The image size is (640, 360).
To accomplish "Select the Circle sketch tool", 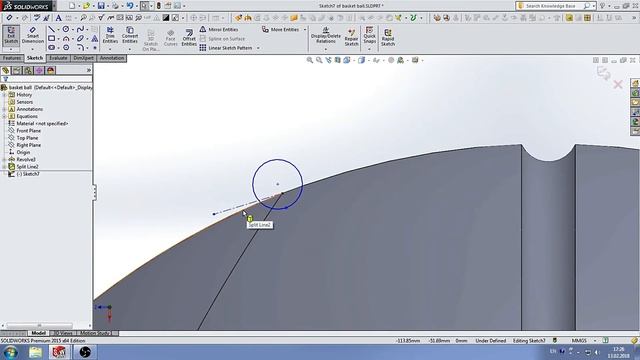I will 66,29.
